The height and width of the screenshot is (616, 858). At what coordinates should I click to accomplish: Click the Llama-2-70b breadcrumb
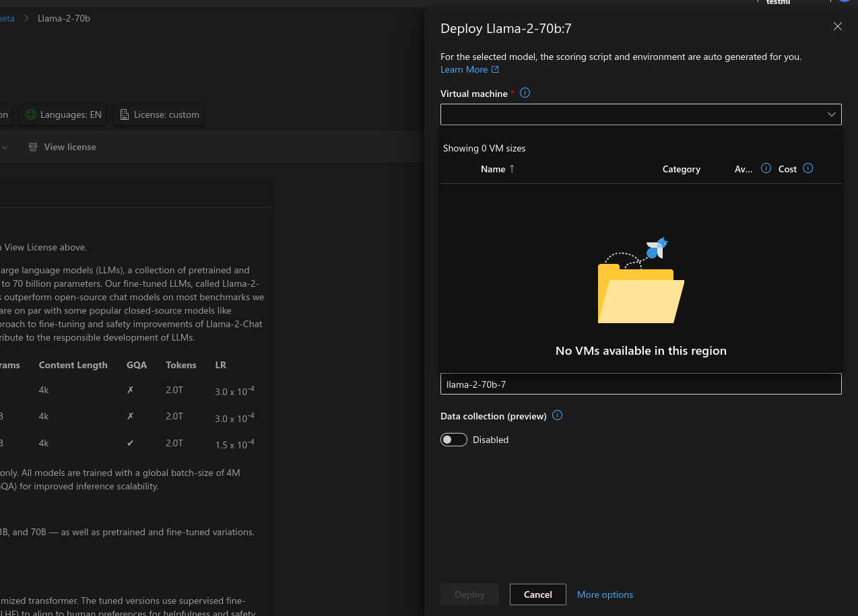pyautogui.click(x=64, y=18)
